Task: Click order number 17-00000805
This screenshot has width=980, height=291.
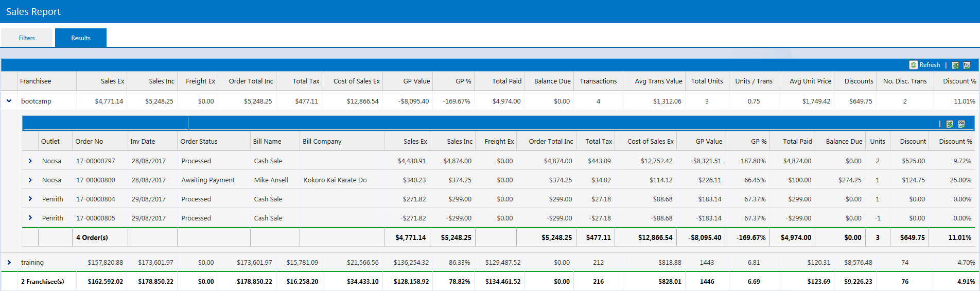Action: coord(96,218)
